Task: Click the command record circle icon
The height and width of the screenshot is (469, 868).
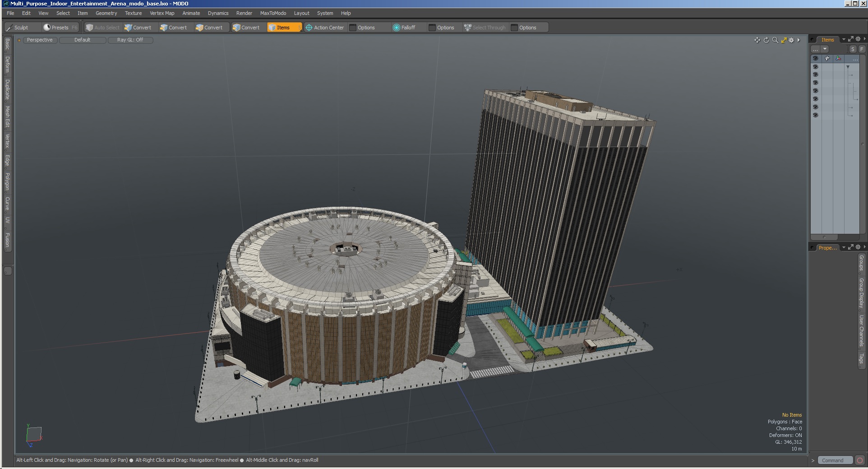Action: click(x=860, y=460)
